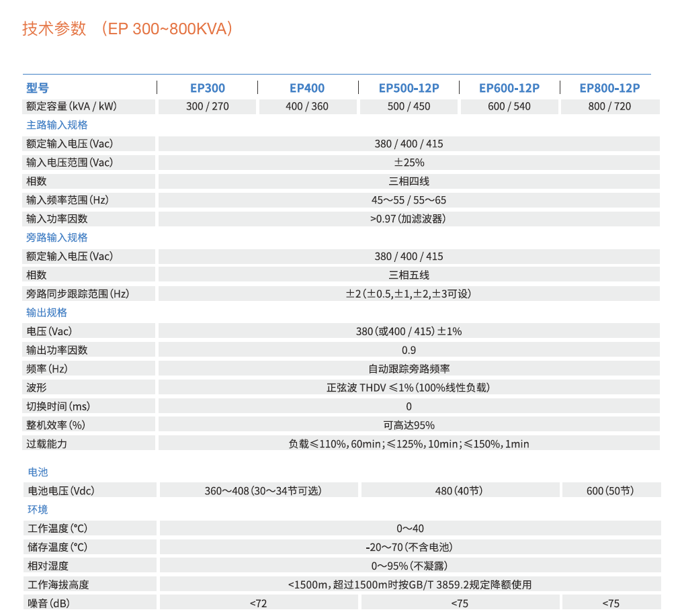Screen dimensions: 682x616
Task: Click the EP600-12P column header
Action: [x=509, y=88]
